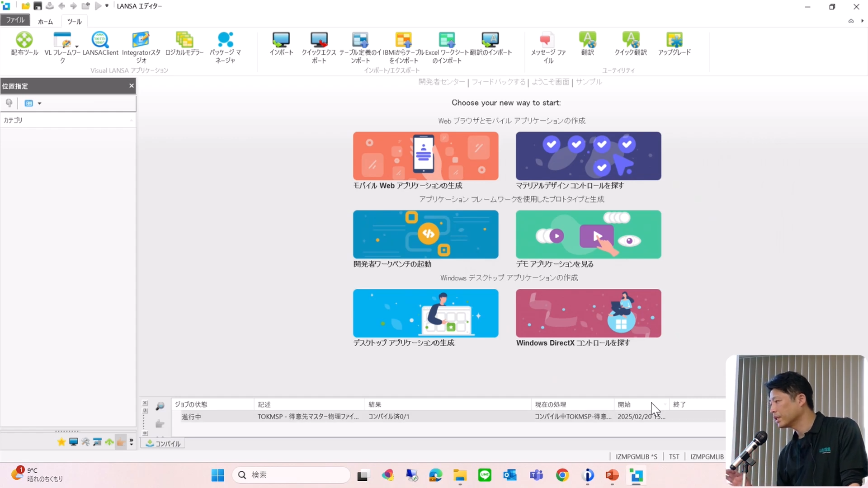Image resolution: width=868 pixels, height=488 pixels.
Task: Click the green up-arrow icon in left panel footer
Action: click(109, 442)
